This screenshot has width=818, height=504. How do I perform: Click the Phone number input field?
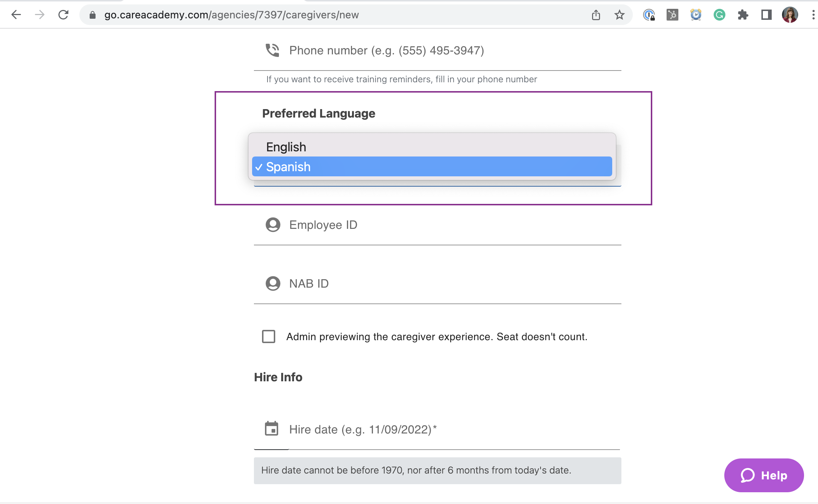437,51
